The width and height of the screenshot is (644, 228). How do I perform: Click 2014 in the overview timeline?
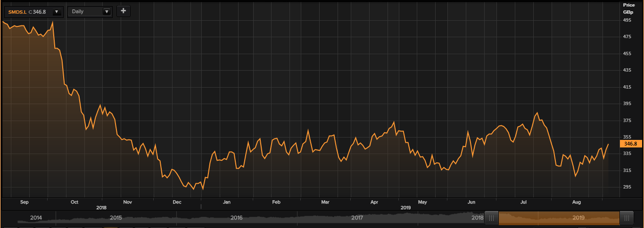36,218
